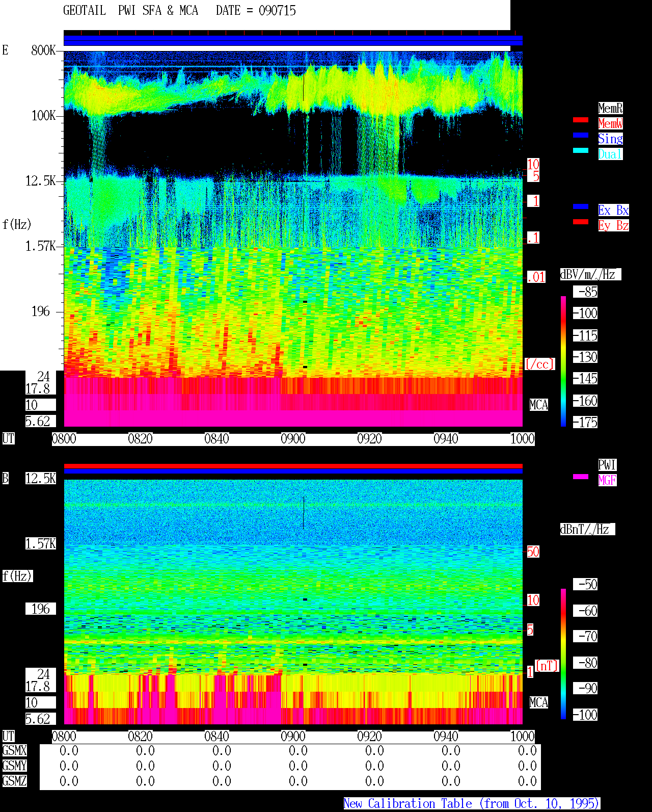Click the B-field spectrogram plot
The height and width of the screenshot is (812, 652).
(x=293, y=602)
